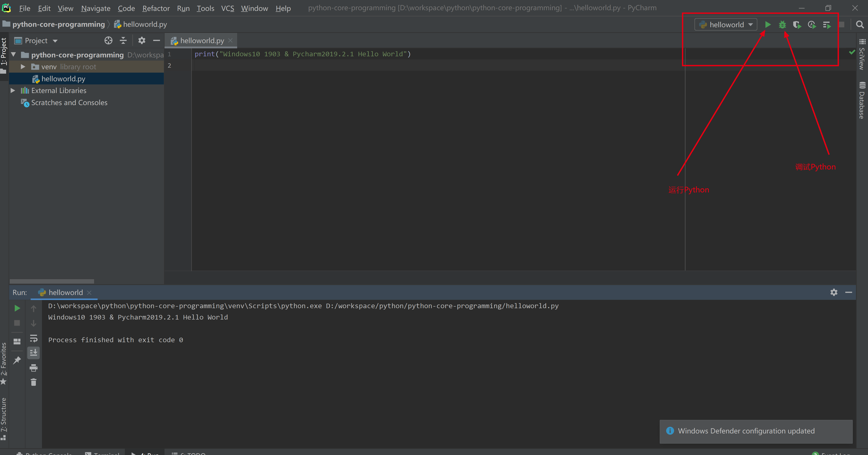Click Down the stack trace arrow

coord(33,323)
